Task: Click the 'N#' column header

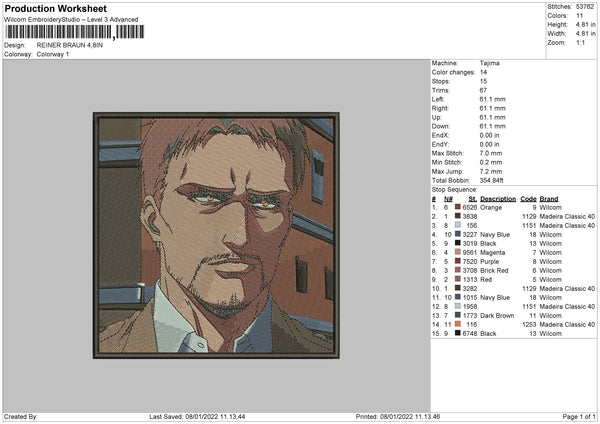Action: pyautogui.click(x=448, y=199)
